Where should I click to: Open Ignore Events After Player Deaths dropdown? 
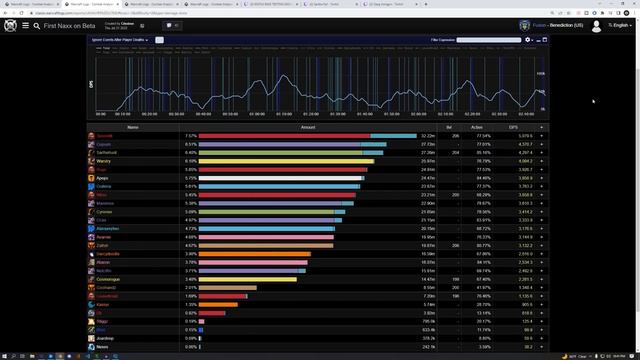[x=120, y=40]
